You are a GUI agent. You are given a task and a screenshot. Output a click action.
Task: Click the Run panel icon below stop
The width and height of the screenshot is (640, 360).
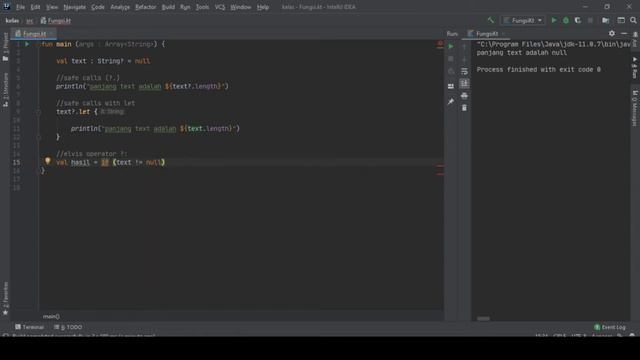coord(451,72)
